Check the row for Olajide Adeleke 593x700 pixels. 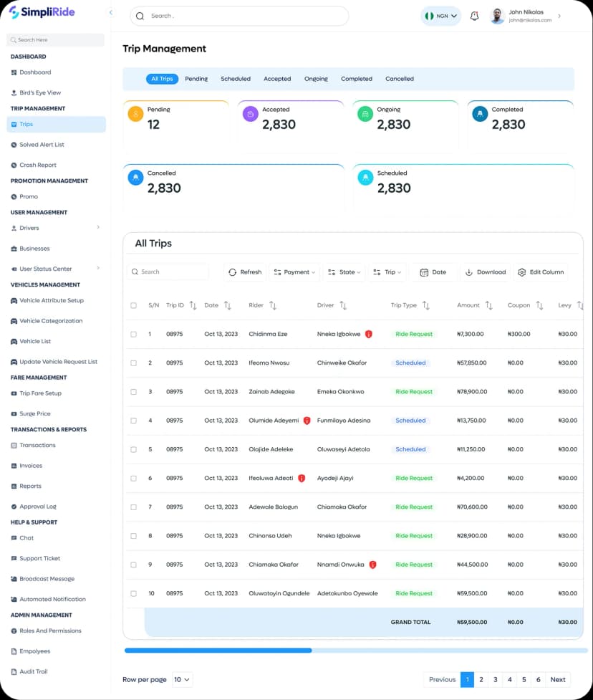133,449
